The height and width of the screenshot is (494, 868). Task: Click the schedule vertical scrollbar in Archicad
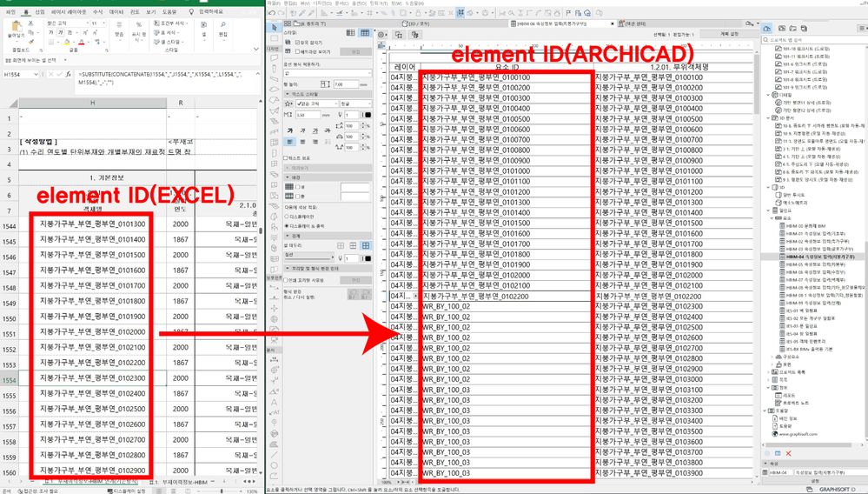point(756,83)
